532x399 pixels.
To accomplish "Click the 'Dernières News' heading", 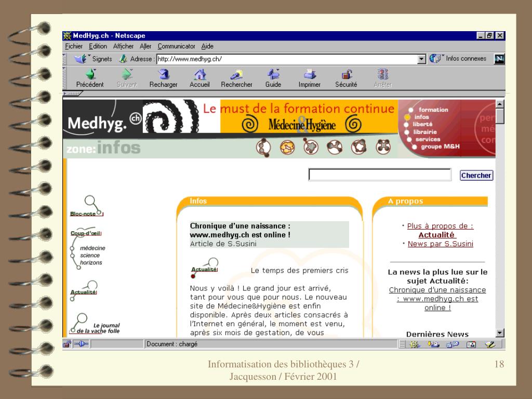I will (x=437, y=334).
